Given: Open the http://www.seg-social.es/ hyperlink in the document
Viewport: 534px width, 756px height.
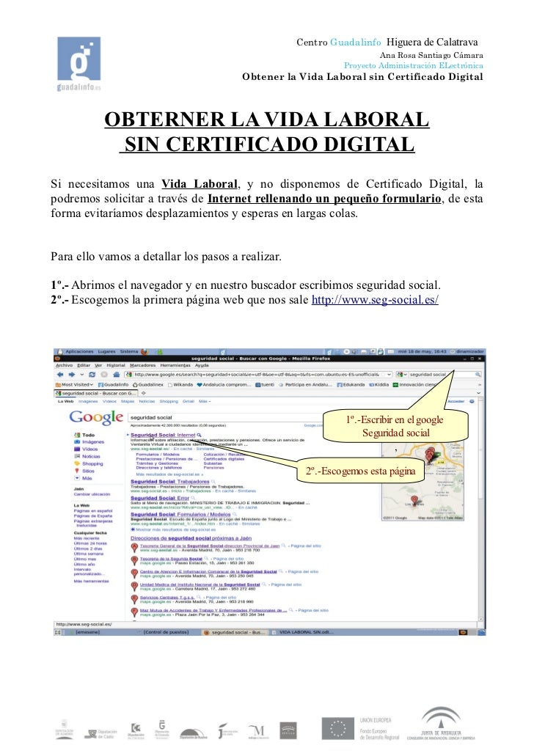Looking at the screenshot, I should pos(375,299).
